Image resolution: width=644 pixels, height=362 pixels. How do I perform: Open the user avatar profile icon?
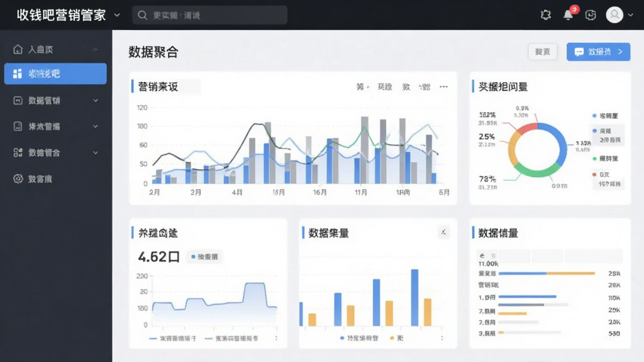614,15
